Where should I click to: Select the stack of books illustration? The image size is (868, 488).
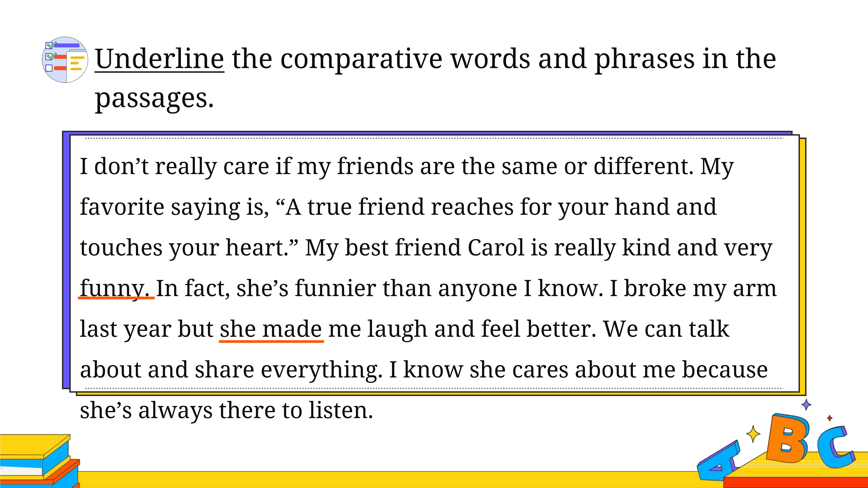click(x=40, y=461)
